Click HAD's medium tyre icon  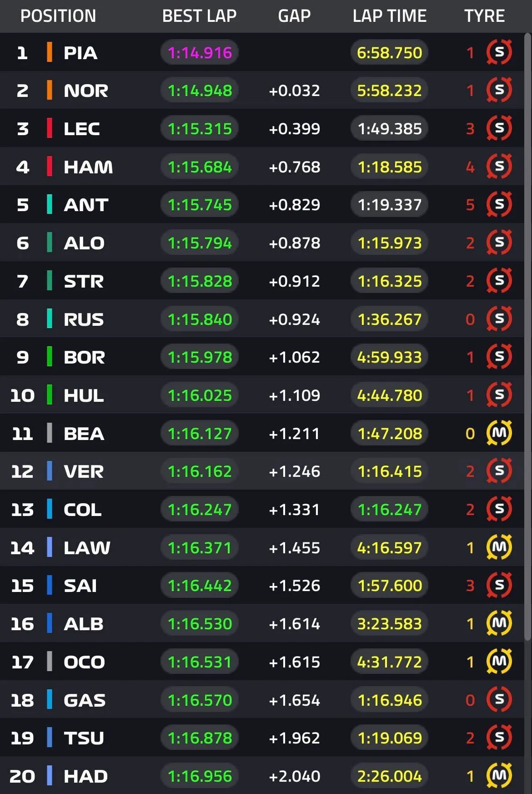click(x=499, y=775)
